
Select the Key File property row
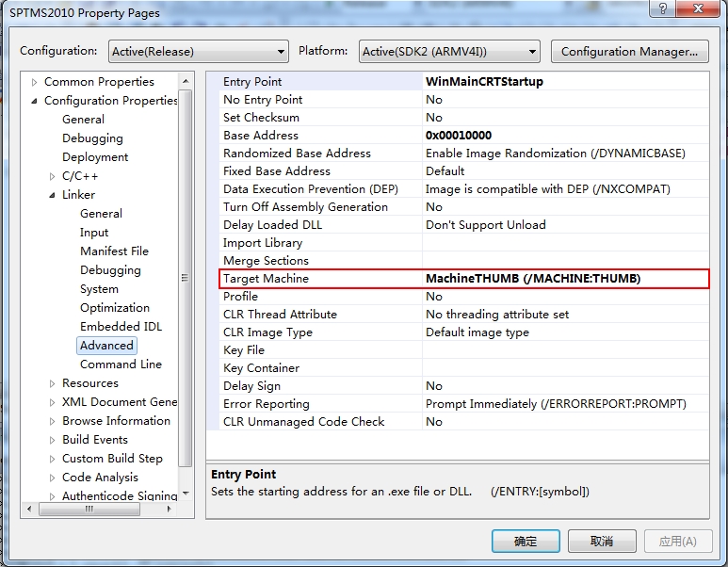[464, 350]
